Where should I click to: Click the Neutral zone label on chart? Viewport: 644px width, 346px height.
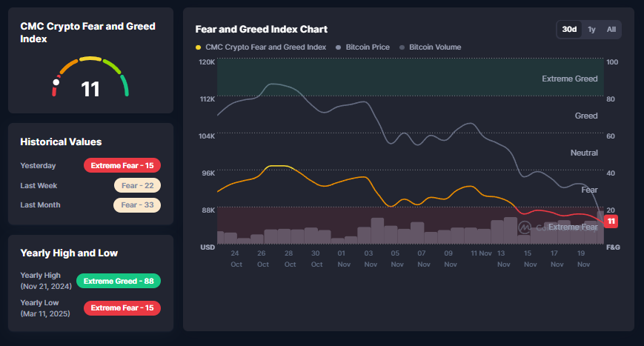click(x=584, y=153)
